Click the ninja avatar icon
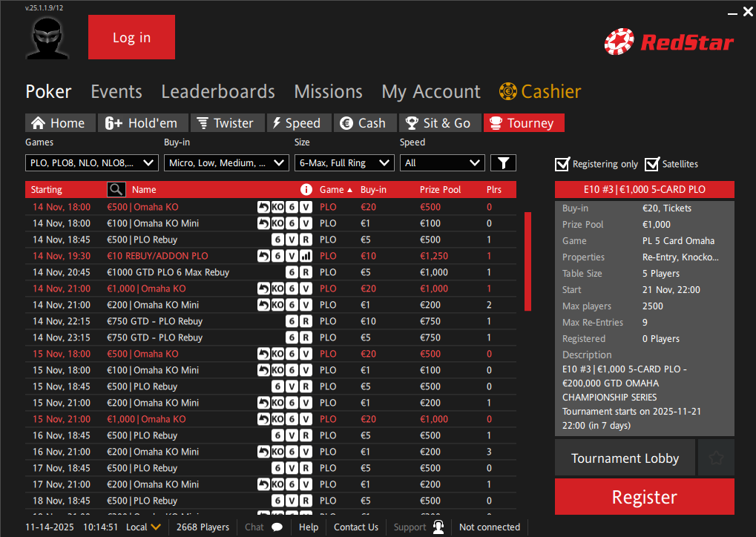Viewport: 756px width, 537px height. (x=47, y=37)
